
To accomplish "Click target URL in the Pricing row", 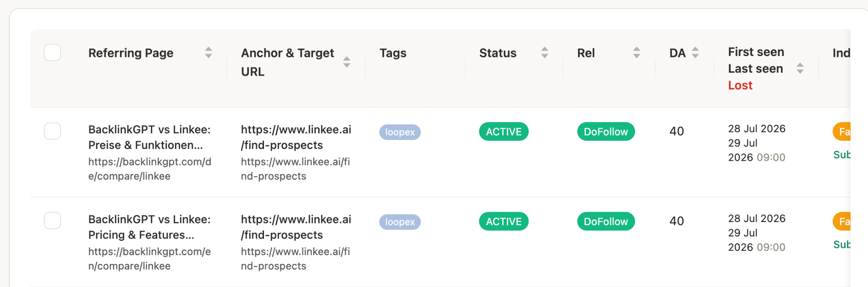I will coord(295,259).
